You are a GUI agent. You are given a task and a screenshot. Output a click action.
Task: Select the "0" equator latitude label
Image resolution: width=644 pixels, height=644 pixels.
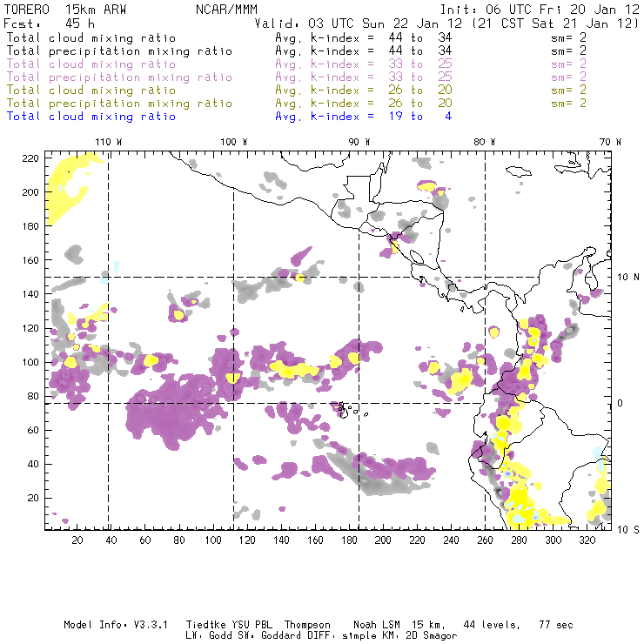tap(621, 403)
